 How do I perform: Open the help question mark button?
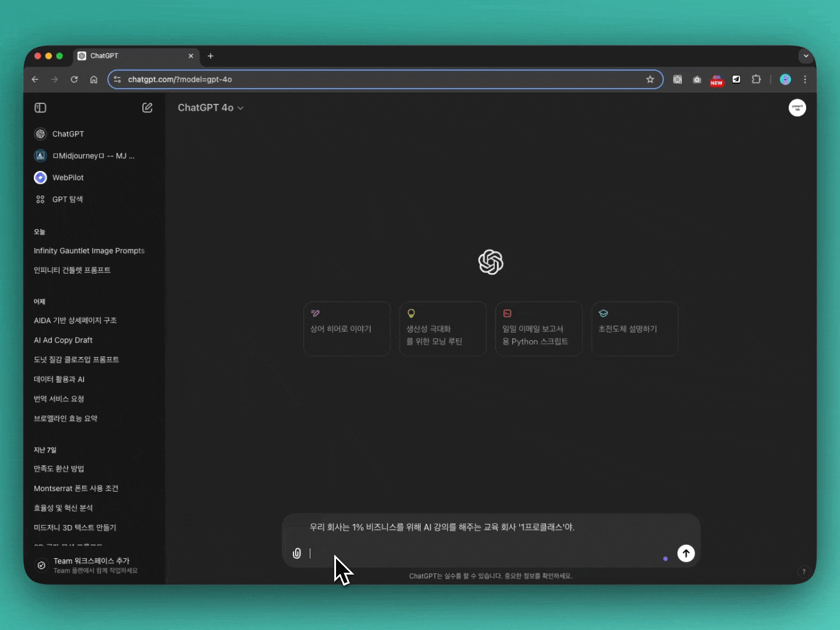[804, 572]
